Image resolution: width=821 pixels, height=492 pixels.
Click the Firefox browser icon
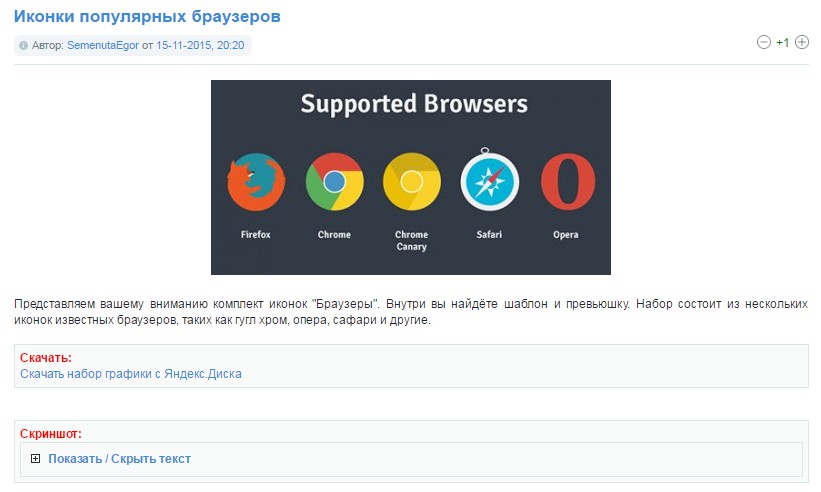[x=256, y=182]
